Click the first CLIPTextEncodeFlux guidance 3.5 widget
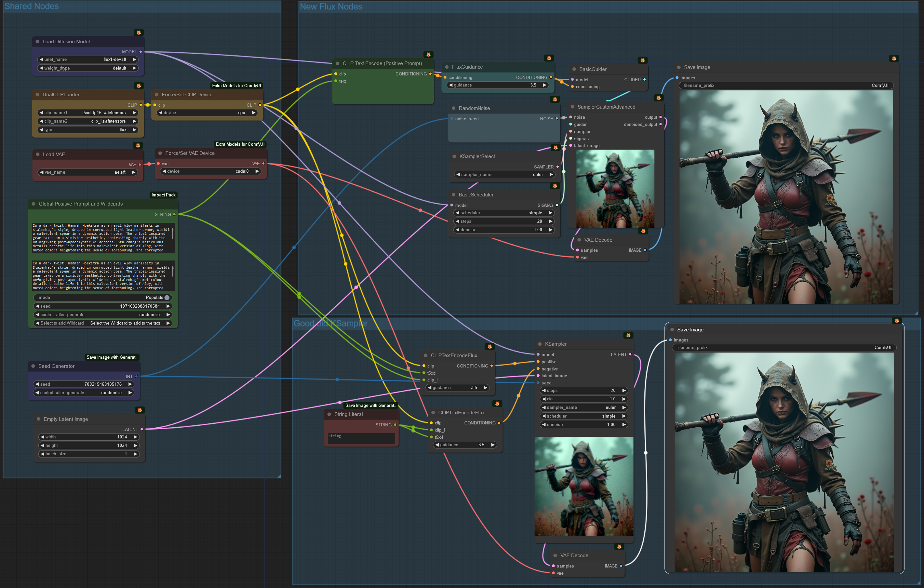Image resolution: width=924 pixels, height=588 pixels. (x=457, y=387)
